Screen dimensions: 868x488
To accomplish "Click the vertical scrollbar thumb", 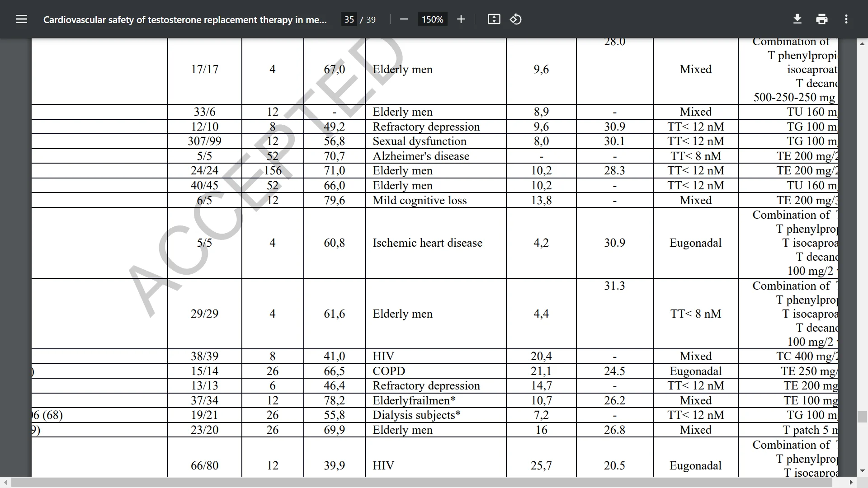I will tap(863, 417).
